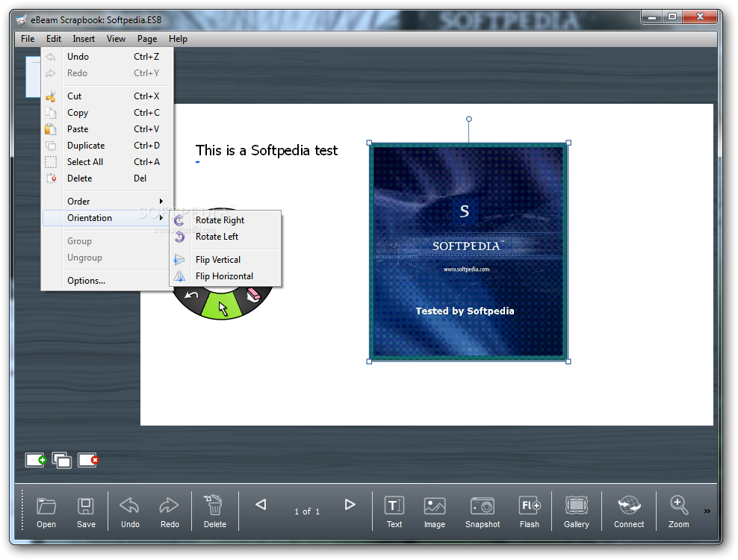Screen dimensions: 738x560
Task: Click the add new page icon
Action: pos(35,460)
